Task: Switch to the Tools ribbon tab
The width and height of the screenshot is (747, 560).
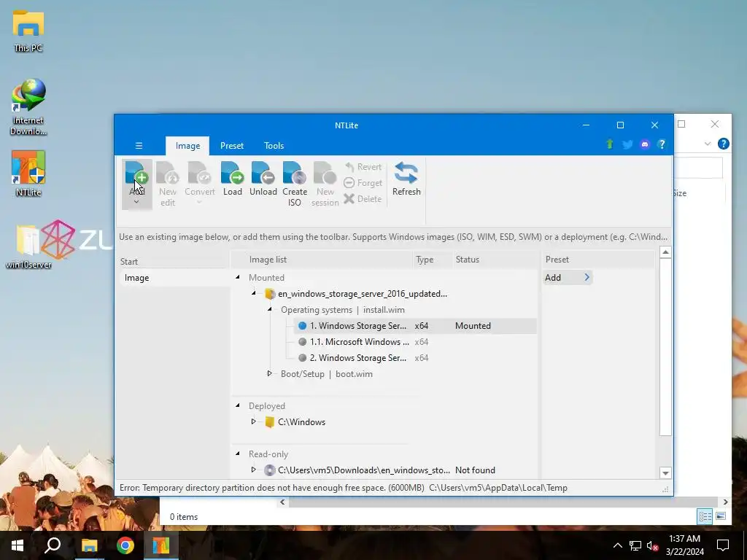Action: (274, 146)
